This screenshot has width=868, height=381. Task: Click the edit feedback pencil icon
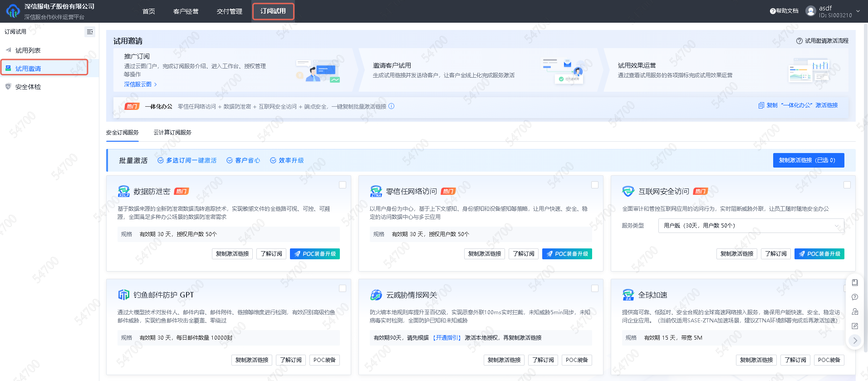(855, 326)
